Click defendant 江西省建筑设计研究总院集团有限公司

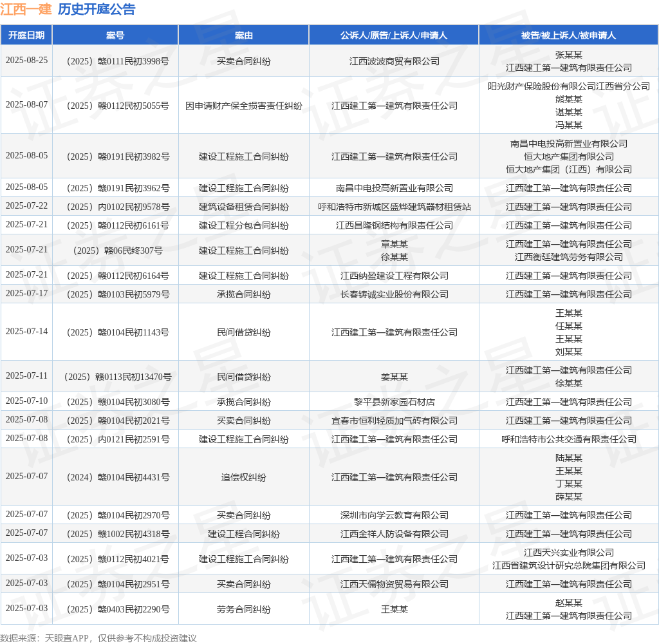click(569, 566)
